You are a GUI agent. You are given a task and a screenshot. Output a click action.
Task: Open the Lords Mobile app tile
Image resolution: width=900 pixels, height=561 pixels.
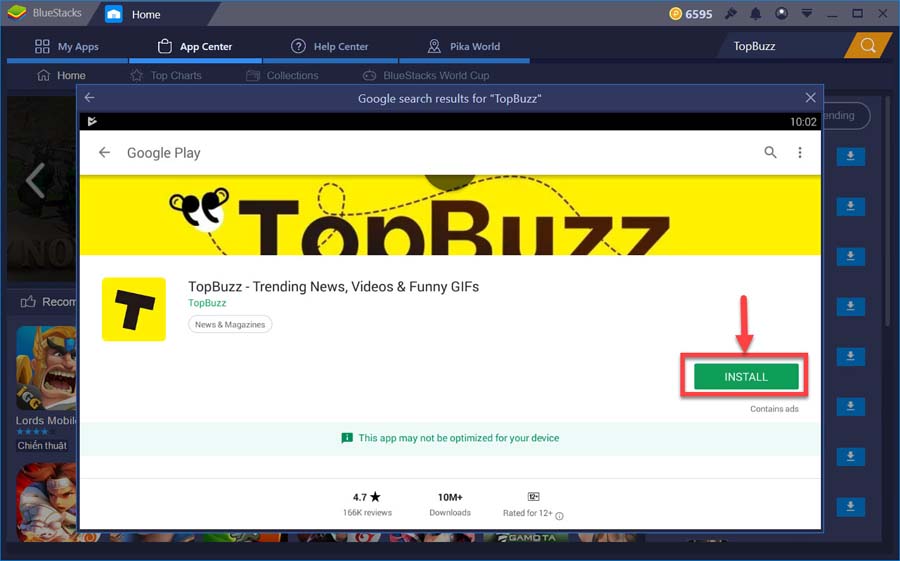[46, 367]
